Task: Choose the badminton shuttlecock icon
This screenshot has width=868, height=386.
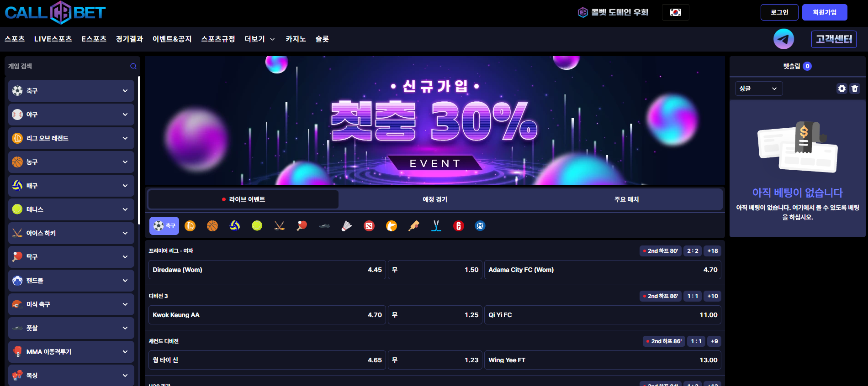Action: click(x=347, y=226)
